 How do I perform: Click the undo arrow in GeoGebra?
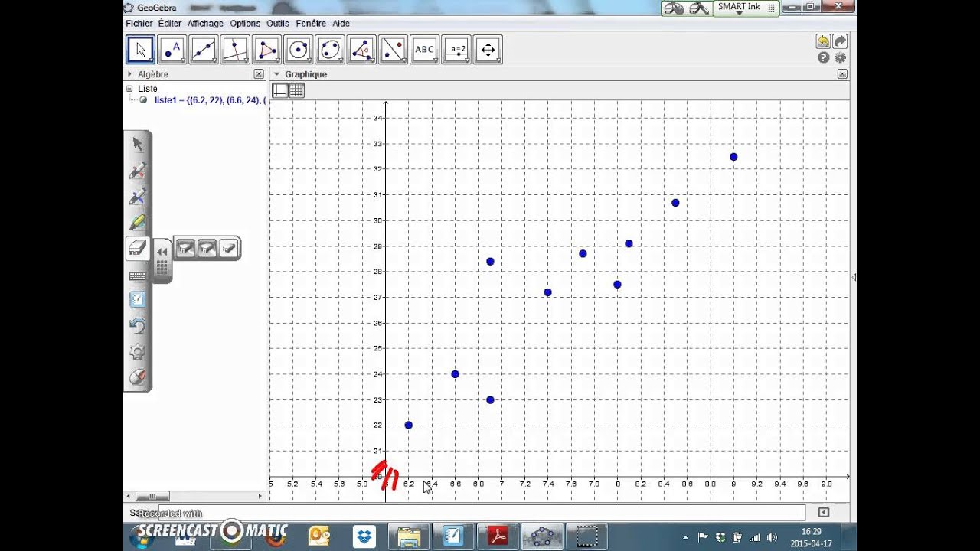coord(823,41)
